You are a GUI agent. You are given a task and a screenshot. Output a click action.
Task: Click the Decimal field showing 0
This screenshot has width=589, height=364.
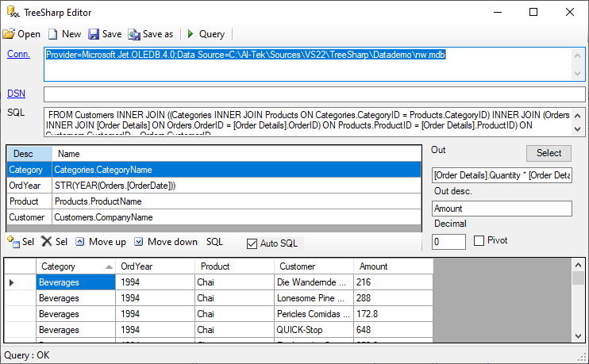448,242
